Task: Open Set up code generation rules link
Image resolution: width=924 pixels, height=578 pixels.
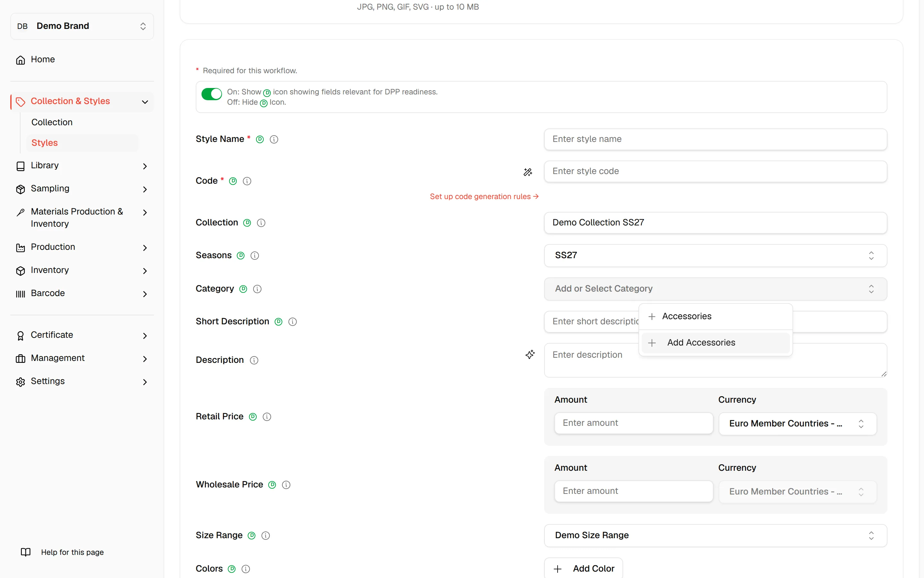Action: click(x=484, y=197)
